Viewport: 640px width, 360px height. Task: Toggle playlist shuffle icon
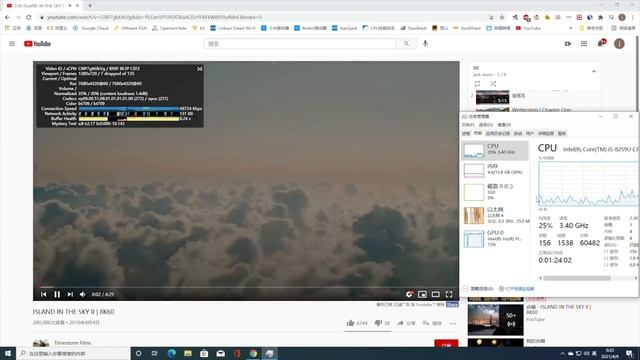coord(493,84)
